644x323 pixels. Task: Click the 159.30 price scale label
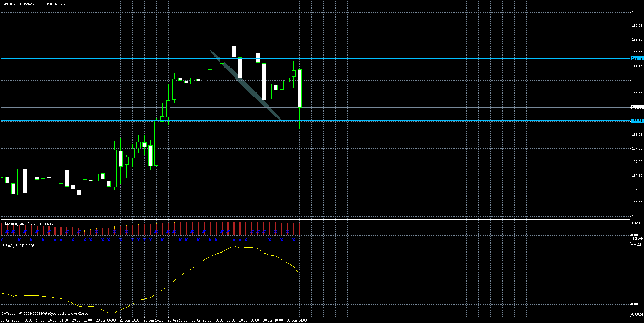(x=637, y=67)
